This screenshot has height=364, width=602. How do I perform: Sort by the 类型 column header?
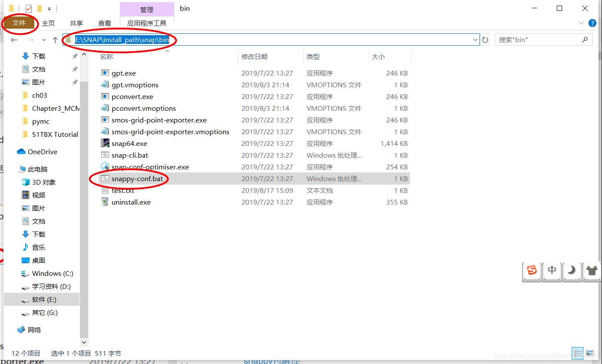point(313,56)
